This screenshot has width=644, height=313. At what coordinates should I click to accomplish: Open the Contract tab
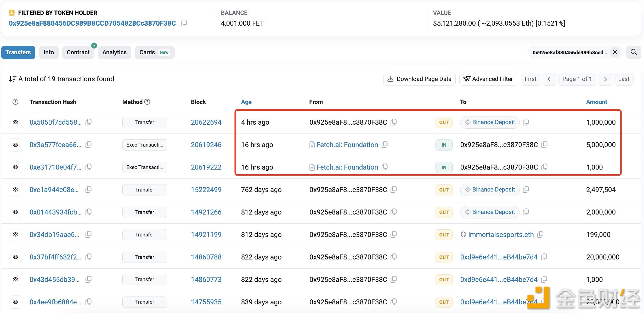click(x=78, y=52)
